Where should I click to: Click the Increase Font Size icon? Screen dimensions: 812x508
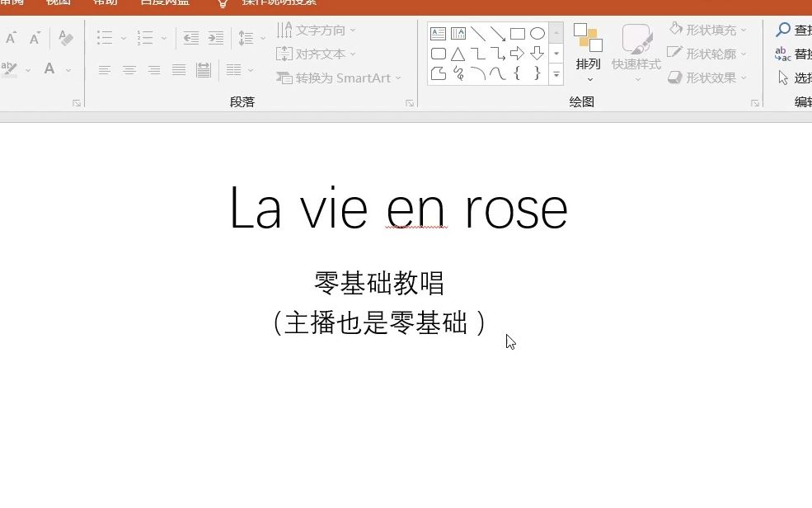(x=11, y=38)
